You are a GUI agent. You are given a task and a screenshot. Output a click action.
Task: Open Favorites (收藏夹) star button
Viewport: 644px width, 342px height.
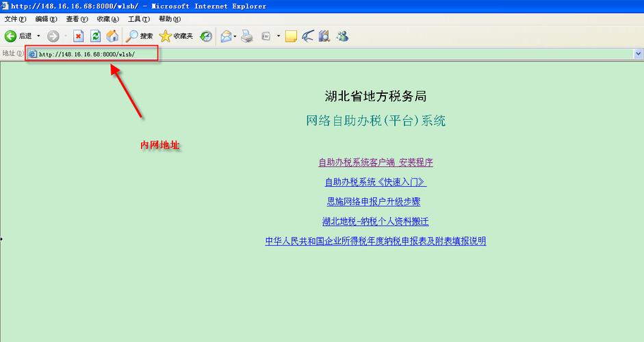[176, 36]
